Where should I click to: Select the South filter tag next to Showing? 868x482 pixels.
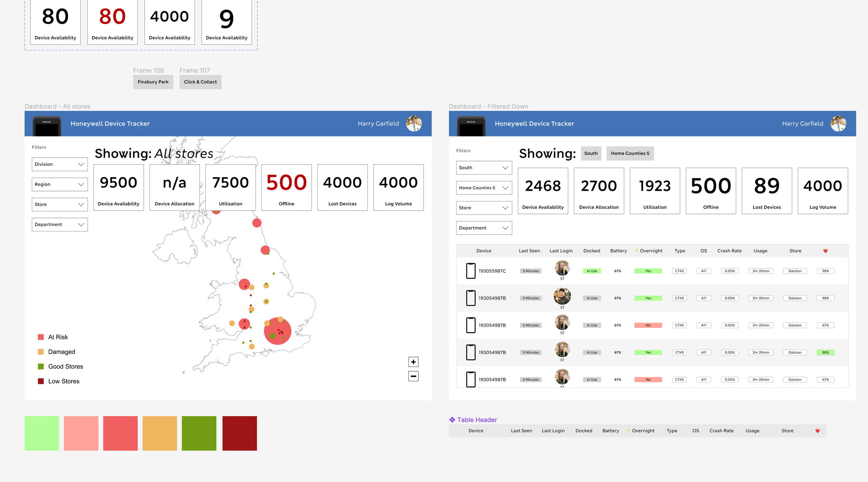point(591,153)
